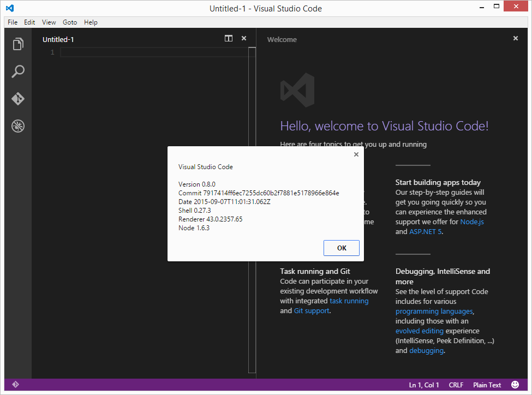Image resolution: width=532 pixels, height=395 pixels.
Task: Click the Ln 1, Col 1 position indicator
Action: 423,385
